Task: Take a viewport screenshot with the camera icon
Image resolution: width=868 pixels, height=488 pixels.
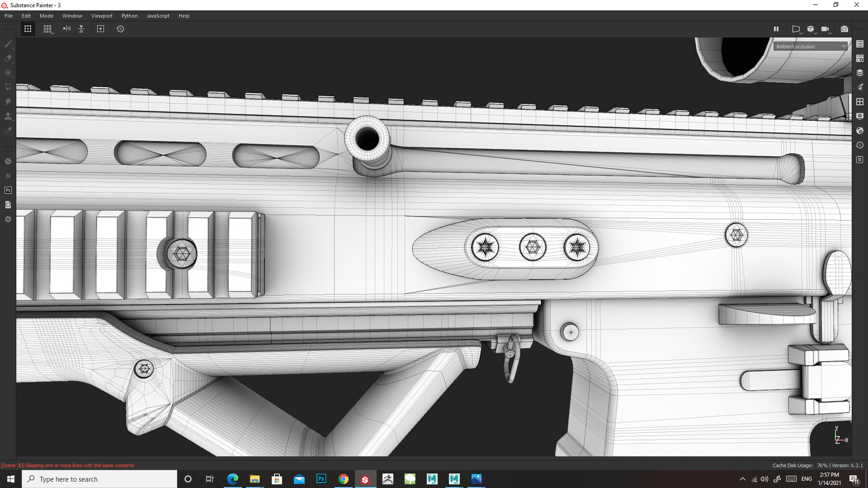Action: pos(844,29)
